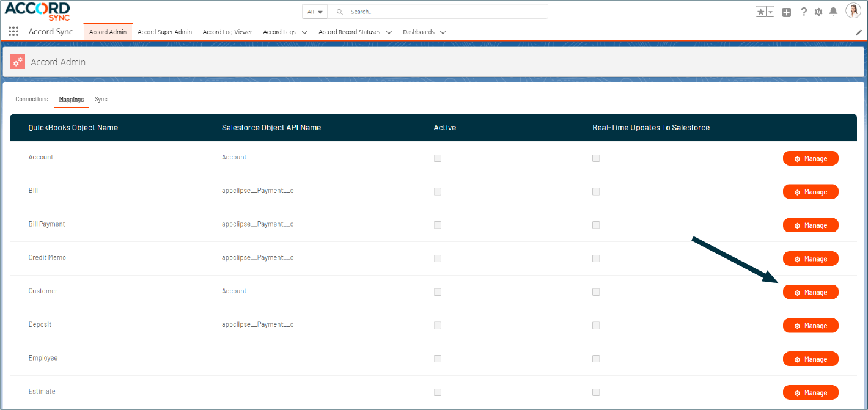Open the Accord Super Admin tab
The width and height of the screenshot is (868, 410).
click(x=165, y=32)
